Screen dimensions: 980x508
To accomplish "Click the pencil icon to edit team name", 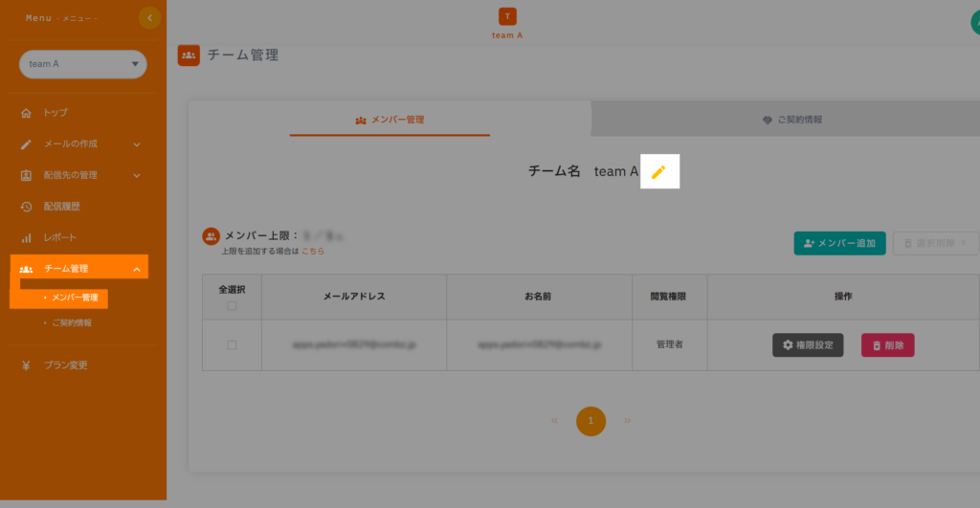I will coord(658,171).
